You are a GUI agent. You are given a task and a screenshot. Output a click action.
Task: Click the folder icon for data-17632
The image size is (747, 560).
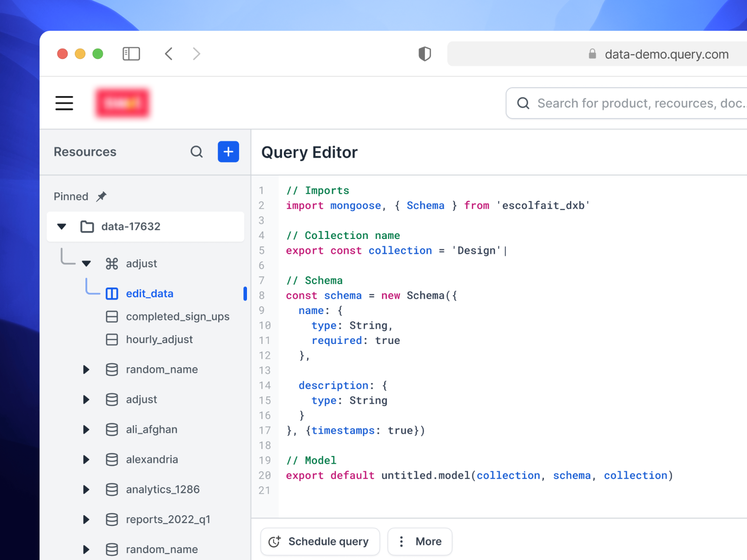pyautogui.click(x=87, y=226)
